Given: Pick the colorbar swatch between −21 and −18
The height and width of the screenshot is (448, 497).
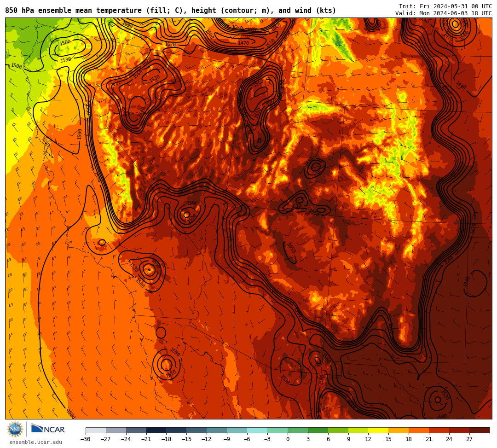Looking at the screenshot, I should point(156,430).
